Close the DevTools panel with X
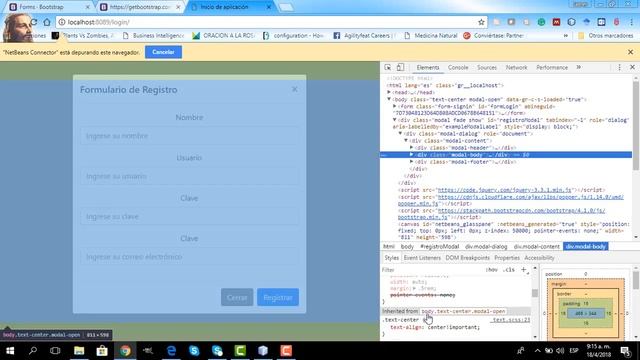The height and width of the screenshot is (360, 640). (x=632, y=67)
